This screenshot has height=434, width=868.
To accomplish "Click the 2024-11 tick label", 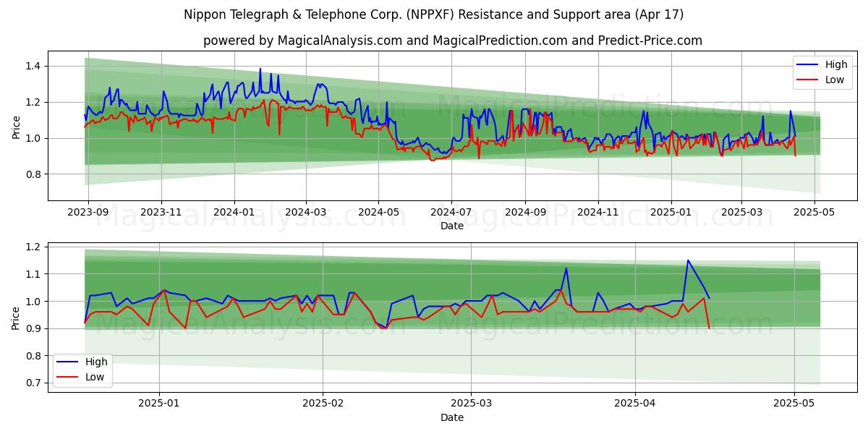I will coord(598,213).
